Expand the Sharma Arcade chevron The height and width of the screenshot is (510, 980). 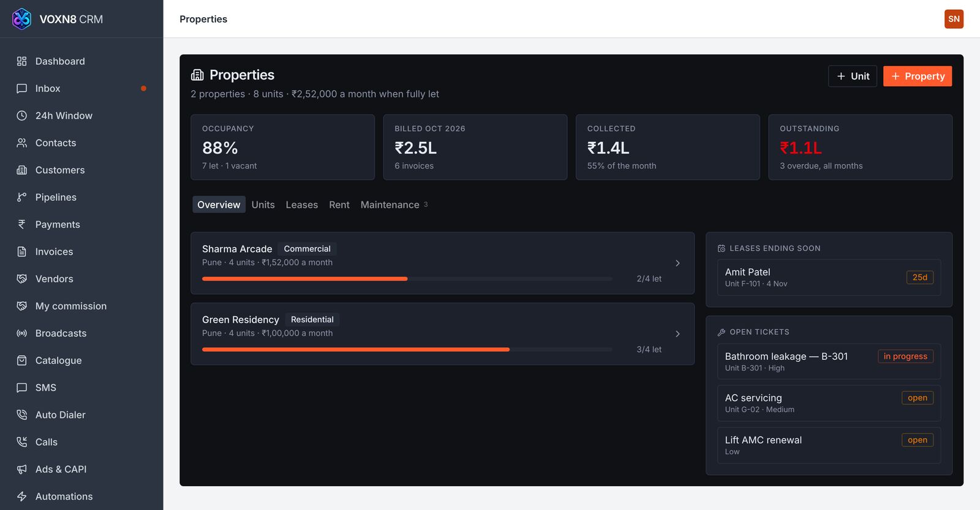pos(677,263)
